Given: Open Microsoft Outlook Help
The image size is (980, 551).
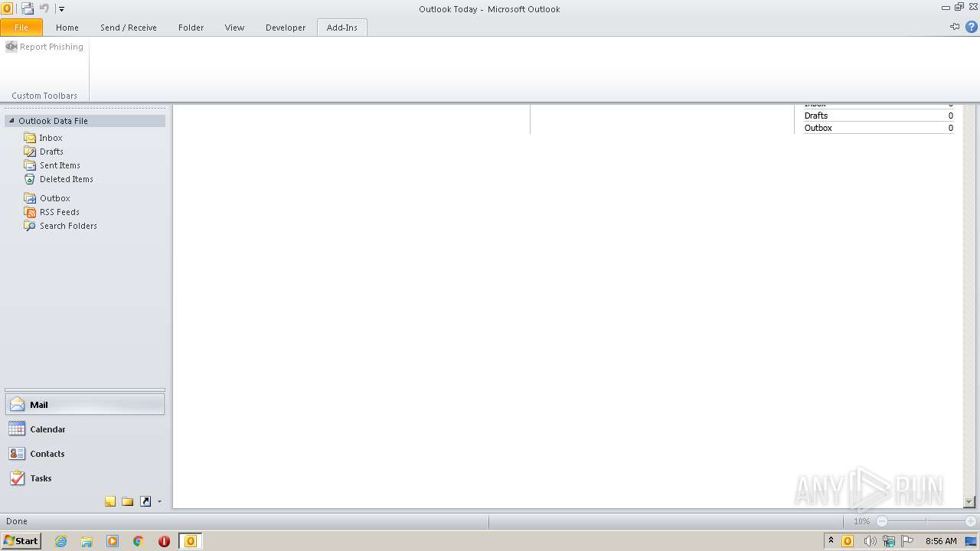Looking at the screenshot, I should tap(972, 27).
